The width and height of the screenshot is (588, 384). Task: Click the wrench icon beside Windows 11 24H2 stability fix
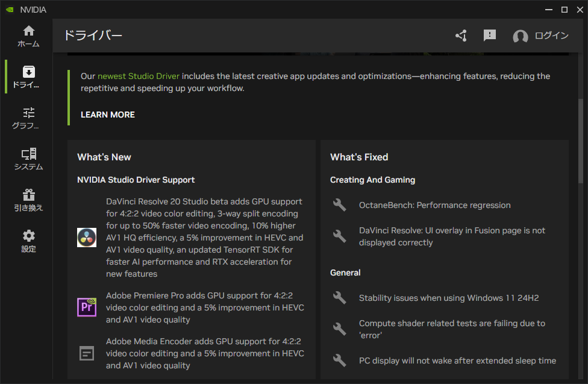[x=340, y=298]
